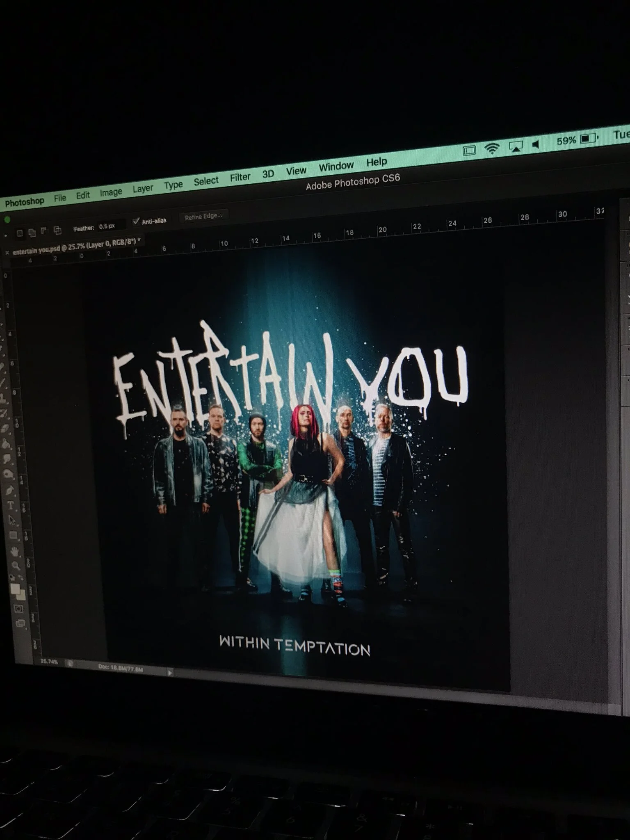Open the Edit menu
The height and width of the screenshot is (840, 630).
[83, 195]
